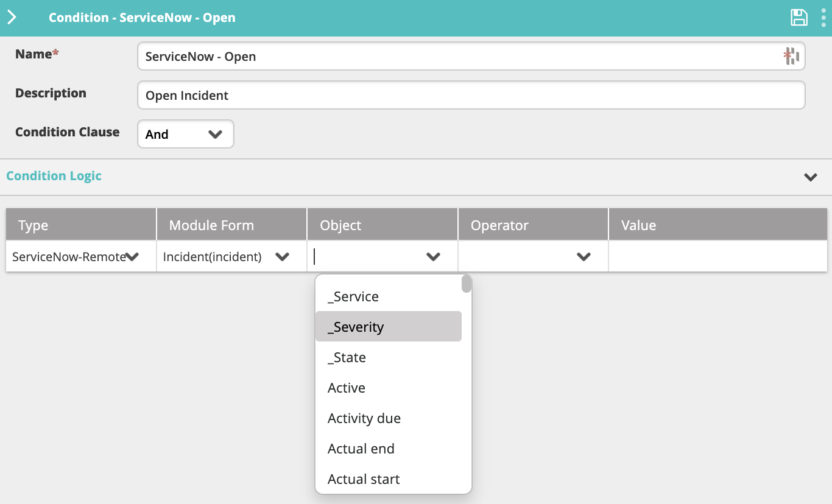832x504 pixels.
Task: Open the three-dot more options menu
Action: pos(823,18)
